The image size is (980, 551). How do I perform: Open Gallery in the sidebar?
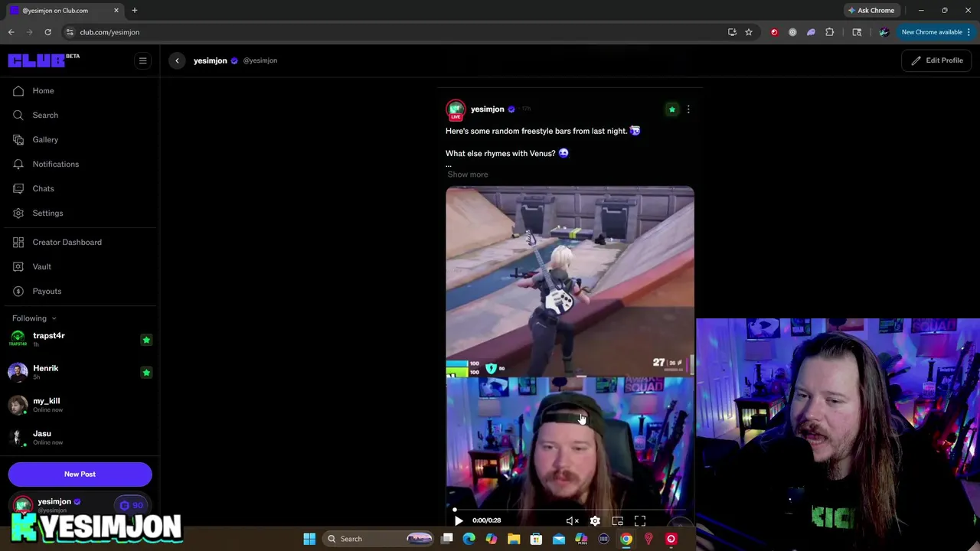(45, 139)
